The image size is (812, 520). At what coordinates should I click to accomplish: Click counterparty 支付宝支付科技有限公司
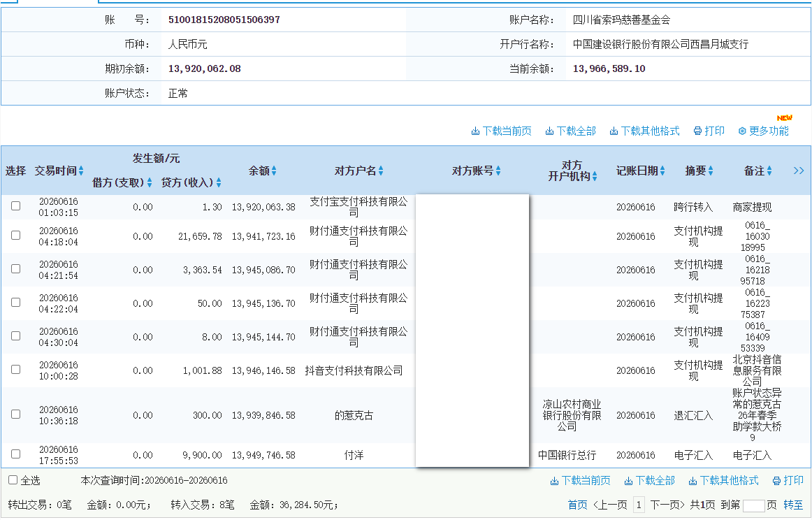pyautogui.click(x=358, y=207)
